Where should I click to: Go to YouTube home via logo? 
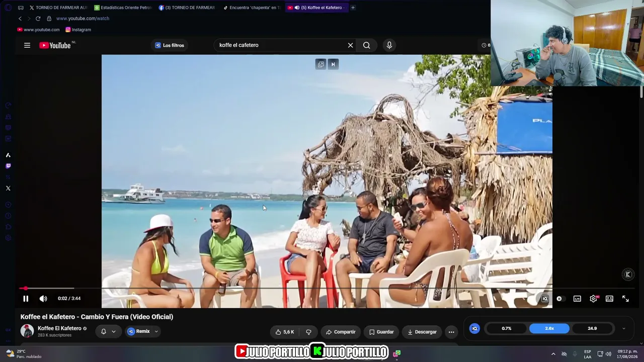click(55, 45)
